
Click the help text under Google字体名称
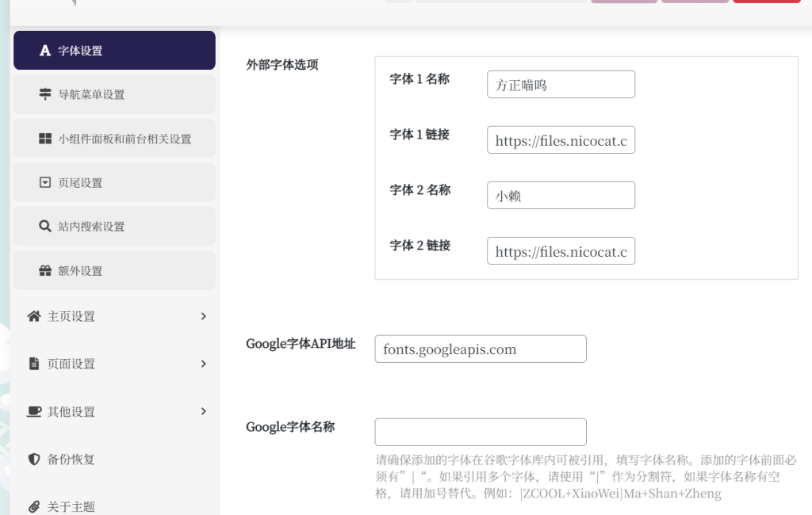(586, 477)
